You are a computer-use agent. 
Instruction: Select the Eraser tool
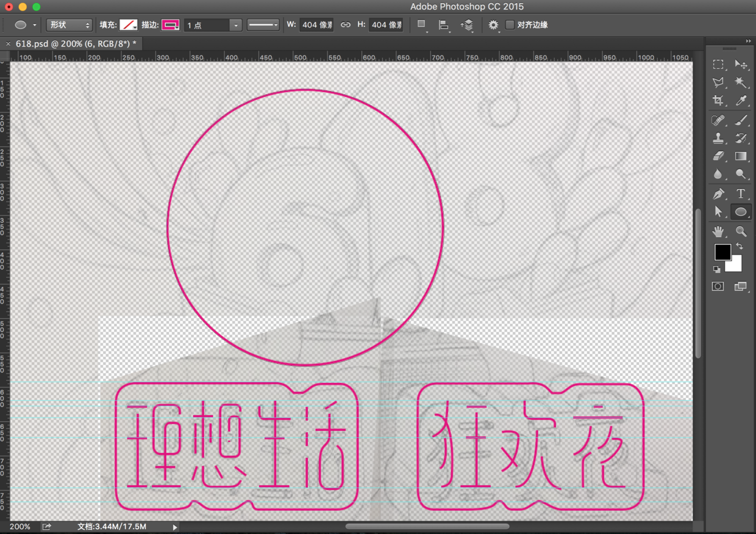[x=718, y=156]
